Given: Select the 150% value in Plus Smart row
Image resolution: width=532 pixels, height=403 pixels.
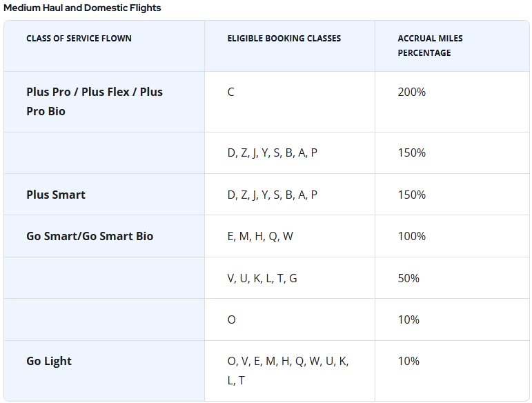Looking at the screenshot, I should [x=411, y=195].
